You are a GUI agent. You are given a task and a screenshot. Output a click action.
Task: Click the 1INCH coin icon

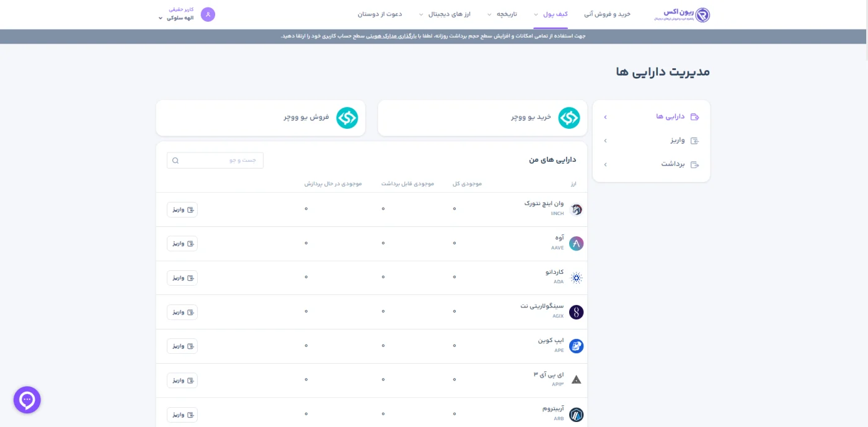[576, 209]
